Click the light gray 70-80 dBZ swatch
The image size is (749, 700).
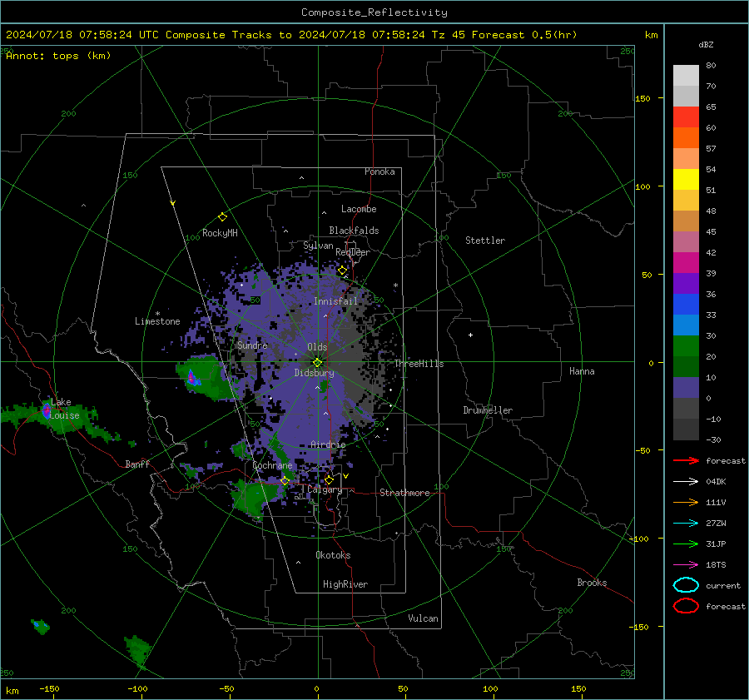686,76
